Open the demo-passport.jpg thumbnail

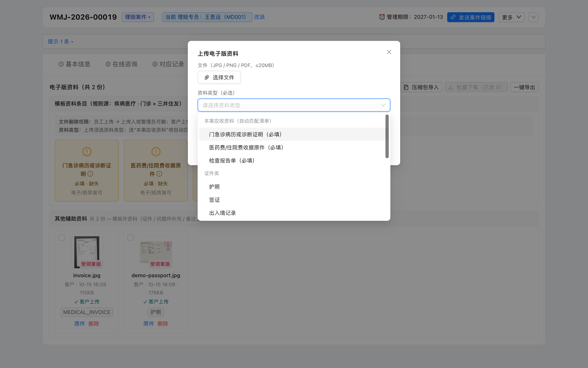156,252
